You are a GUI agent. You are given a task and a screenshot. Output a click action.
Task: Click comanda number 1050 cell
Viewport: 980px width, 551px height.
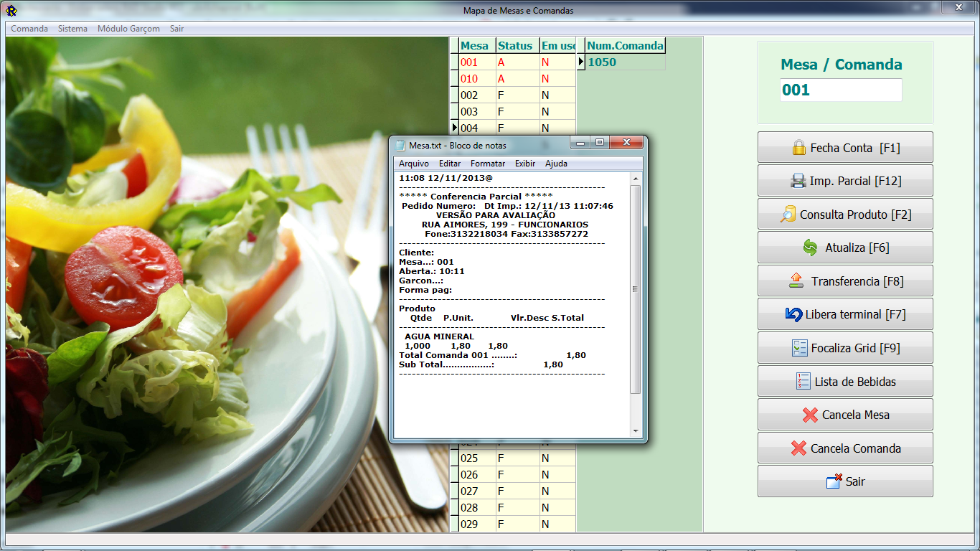(626, 62)
